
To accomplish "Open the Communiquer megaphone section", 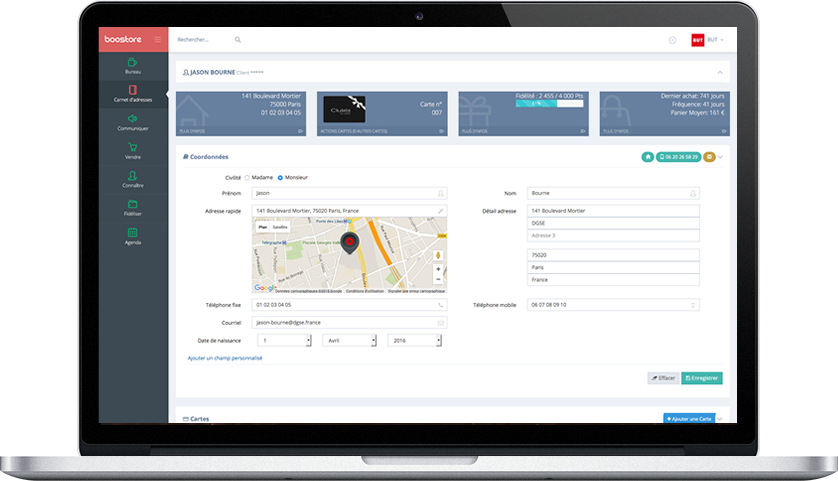I will (x=133, y=122).
